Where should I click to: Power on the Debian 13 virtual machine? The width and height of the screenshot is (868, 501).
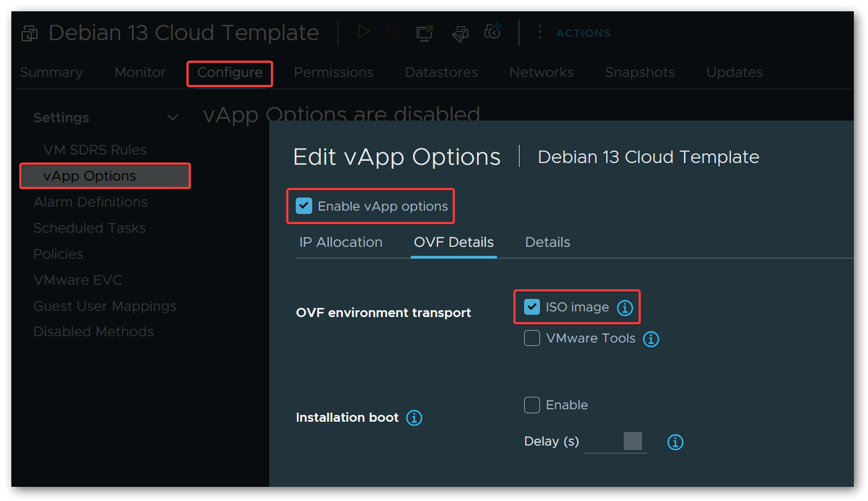tap(364, 32)
